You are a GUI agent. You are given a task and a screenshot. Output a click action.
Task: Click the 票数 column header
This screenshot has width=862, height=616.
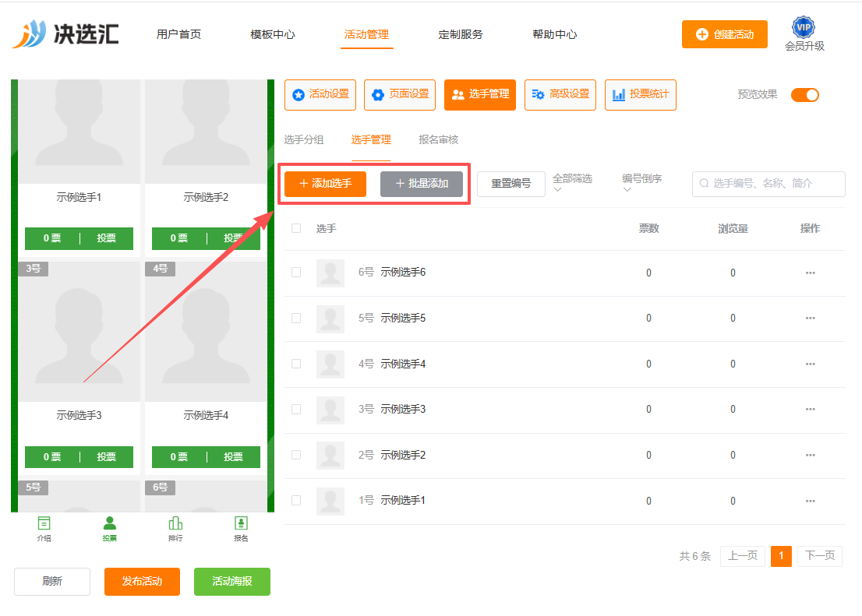pos(648,229)
